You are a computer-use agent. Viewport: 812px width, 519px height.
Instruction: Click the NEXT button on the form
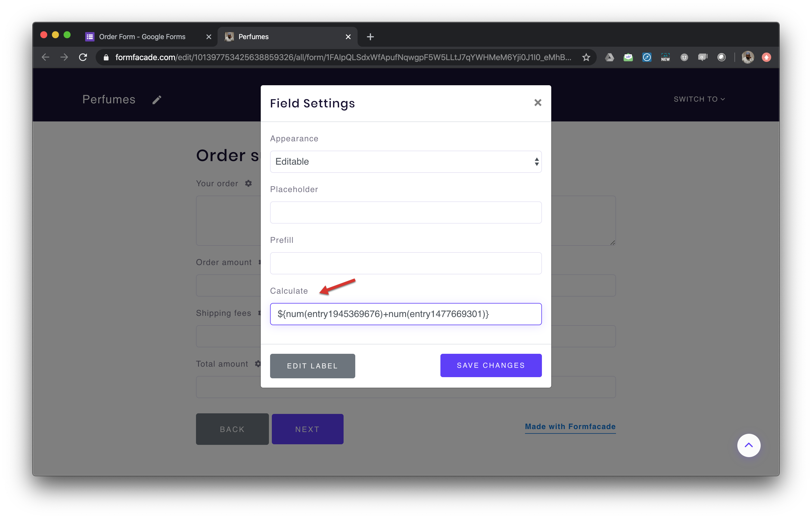click(x=307, y=429)
